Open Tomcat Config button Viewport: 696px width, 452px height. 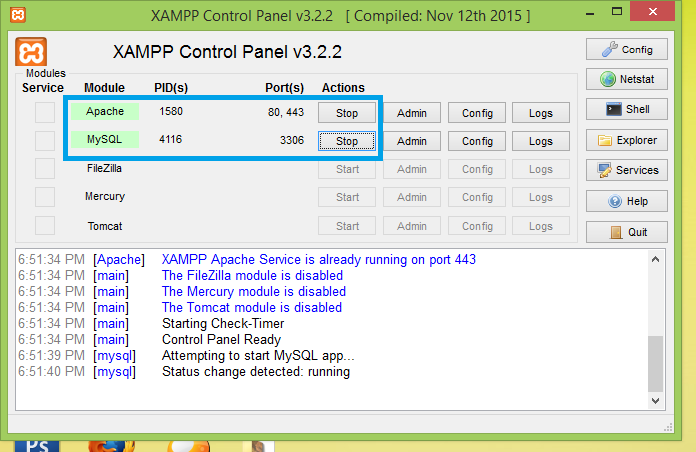477,226
